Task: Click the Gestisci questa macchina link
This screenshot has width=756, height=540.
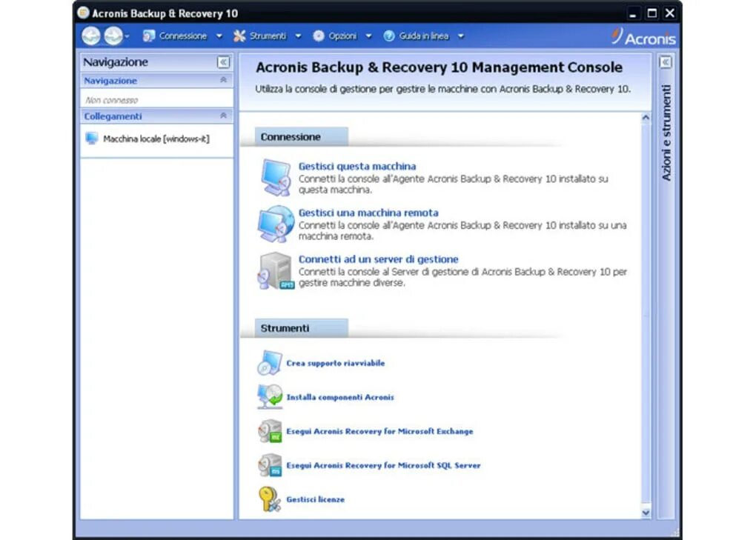Action: 357,166
